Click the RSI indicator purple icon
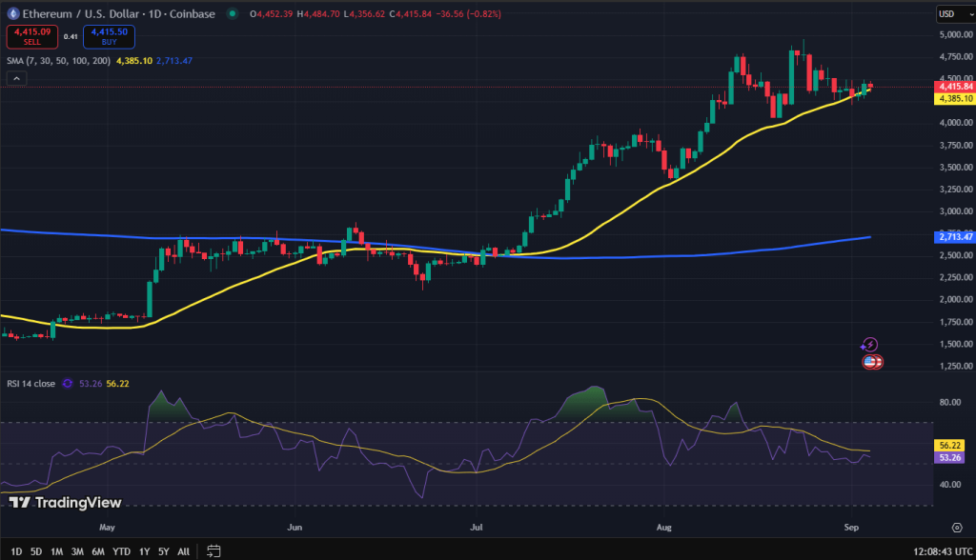The width and height of the screenshot is (976, 560). (x=68, y=384)
